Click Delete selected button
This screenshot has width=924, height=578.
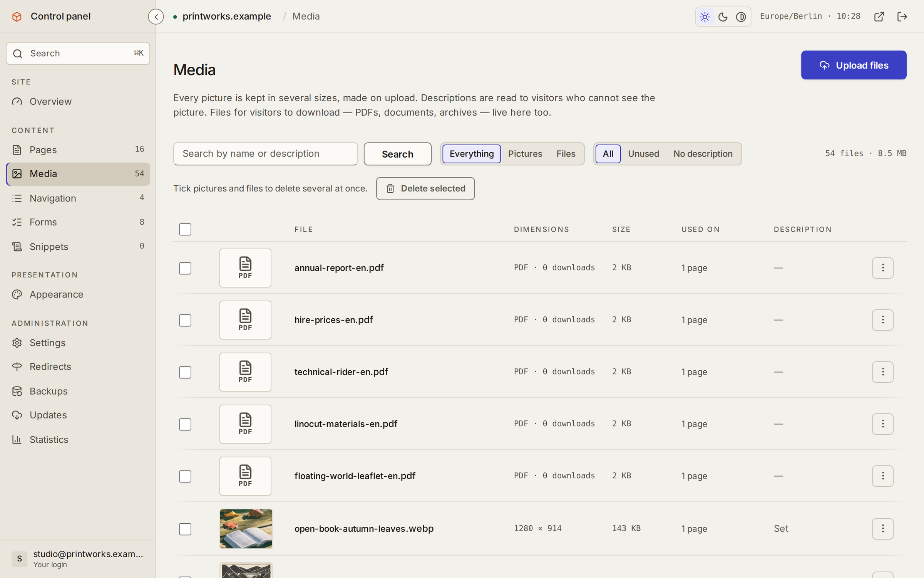click(x=425, y=188)
